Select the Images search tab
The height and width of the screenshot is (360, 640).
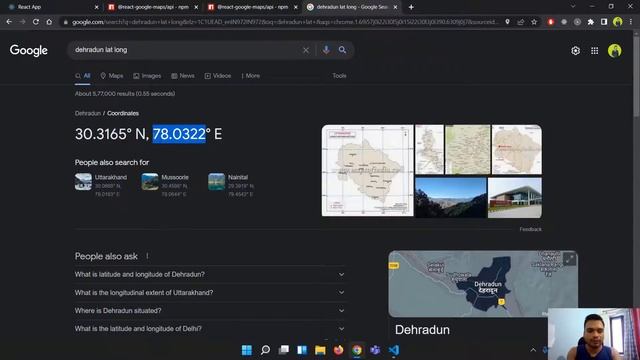[147, 76]
